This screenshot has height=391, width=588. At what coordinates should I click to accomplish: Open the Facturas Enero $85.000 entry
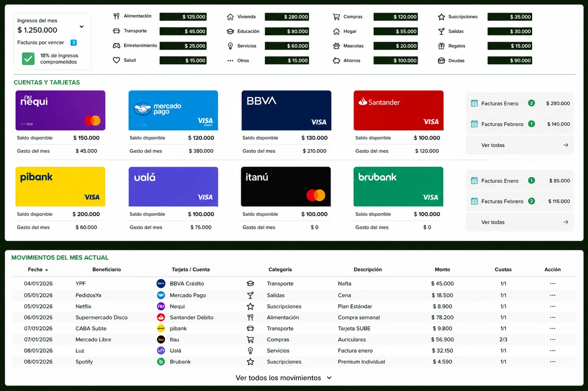(520, 181)
